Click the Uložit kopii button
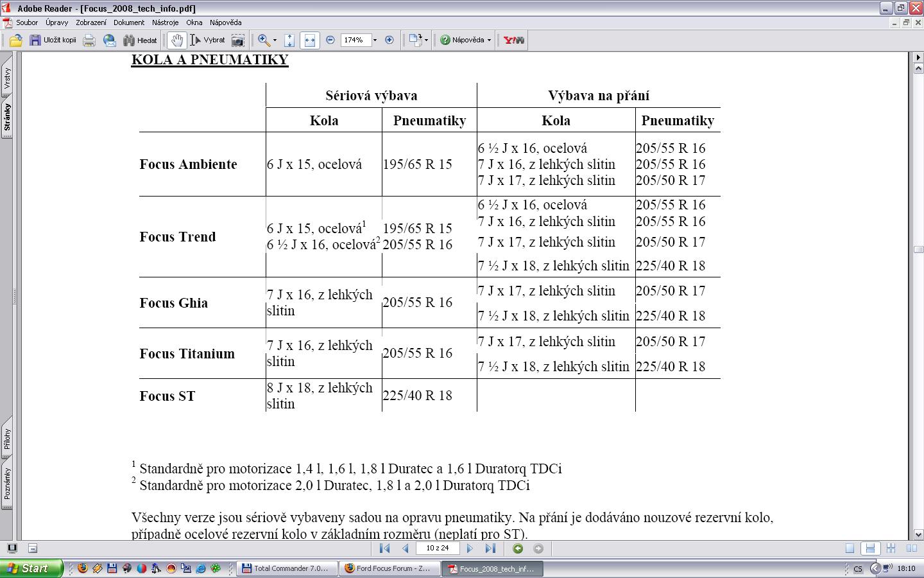This screenshot has height=578, width=924. point(53,40)
